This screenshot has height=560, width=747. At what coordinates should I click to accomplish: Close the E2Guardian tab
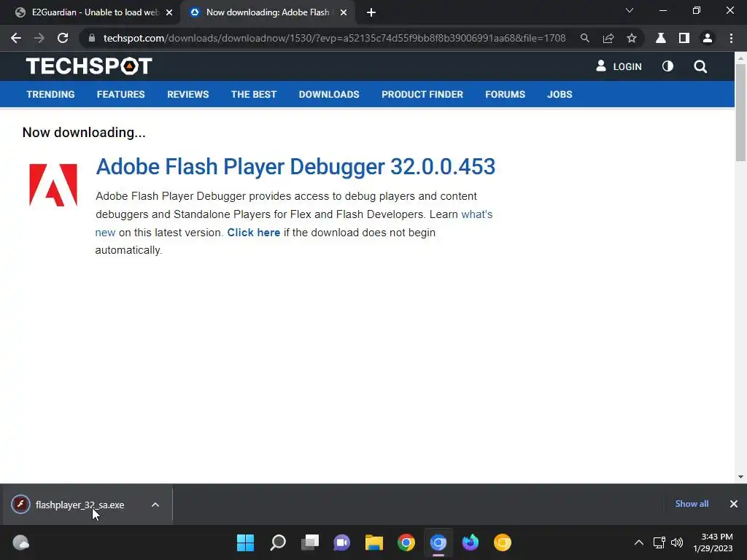pyautogui.click(x=169, y=12)
